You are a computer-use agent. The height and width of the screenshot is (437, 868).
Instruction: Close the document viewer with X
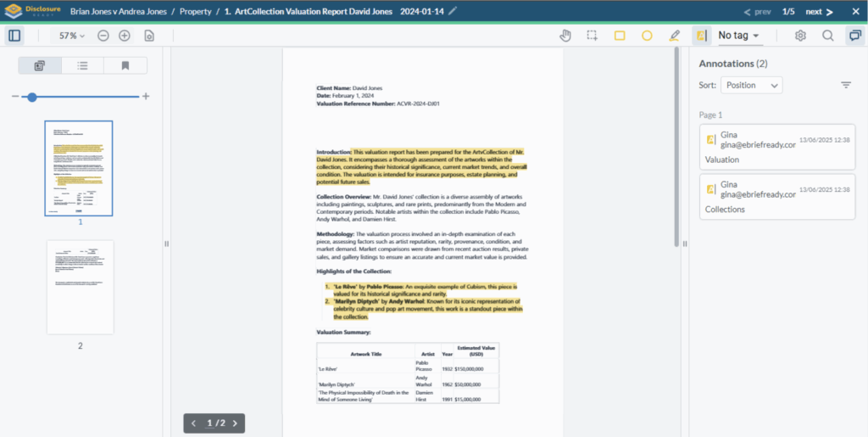[x=854, y=12]
